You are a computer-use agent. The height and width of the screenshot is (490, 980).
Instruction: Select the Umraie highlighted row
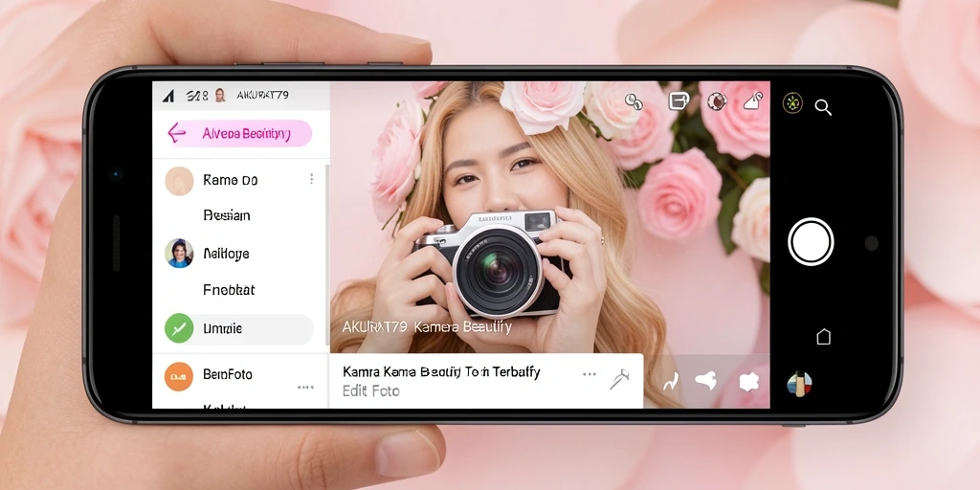(238, 329)
